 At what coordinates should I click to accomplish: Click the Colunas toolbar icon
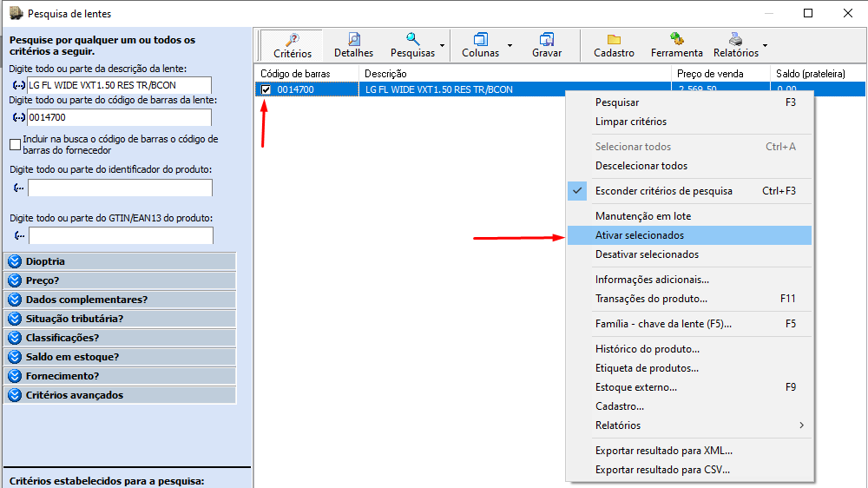click(x=480, y=39)
